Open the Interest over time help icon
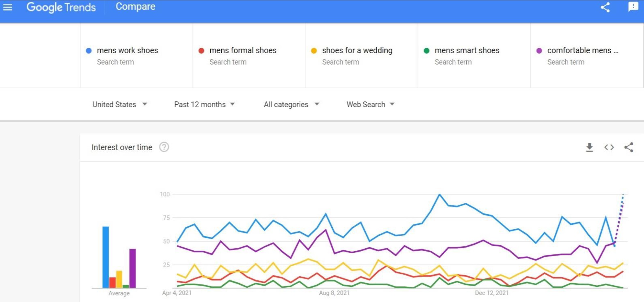Screen dimensions: 644x302 [164, 147]
